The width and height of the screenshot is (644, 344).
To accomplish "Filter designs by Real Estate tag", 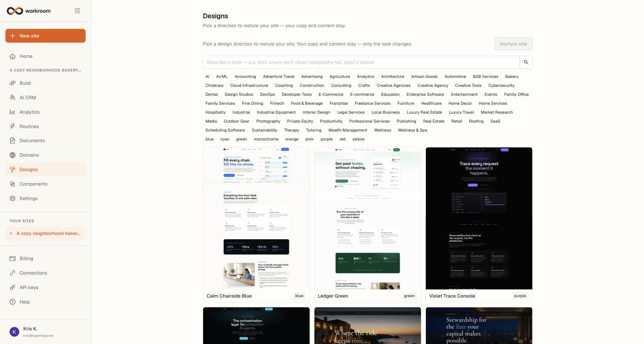I will (x=434, y=121).
